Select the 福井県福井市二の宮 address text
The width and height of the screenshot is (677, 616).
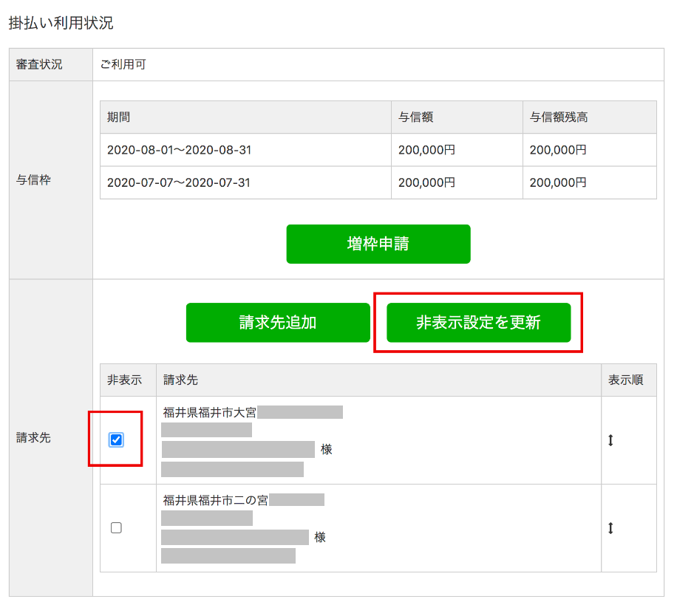point(216,500)
